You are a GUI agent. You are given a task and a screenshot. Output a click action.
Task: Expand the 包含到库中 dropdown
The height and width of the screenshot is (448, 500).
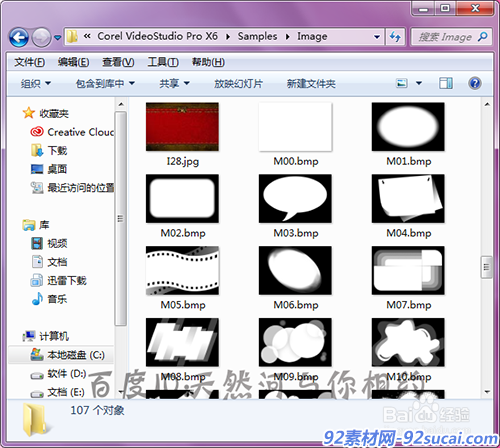tap(105, 83)
